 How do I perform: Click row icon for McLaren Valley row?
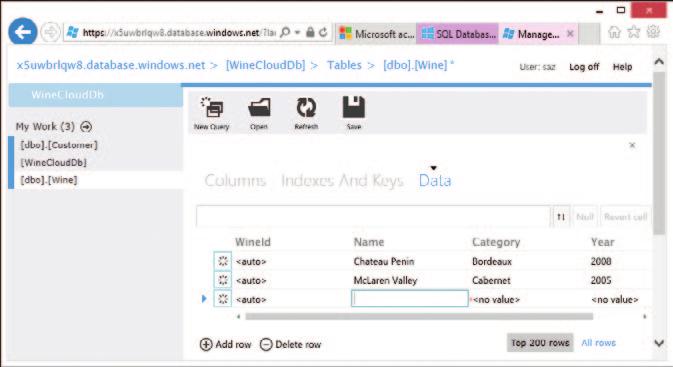223,280
